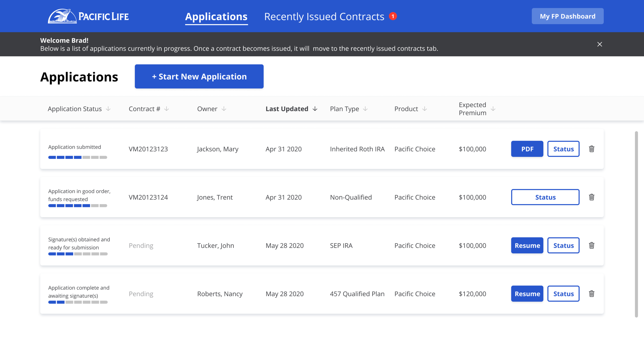Image resolution: width=644 pixels, height=362 pixels.
Task: Open Recently Issued Contracts tab
Action: 324,16
